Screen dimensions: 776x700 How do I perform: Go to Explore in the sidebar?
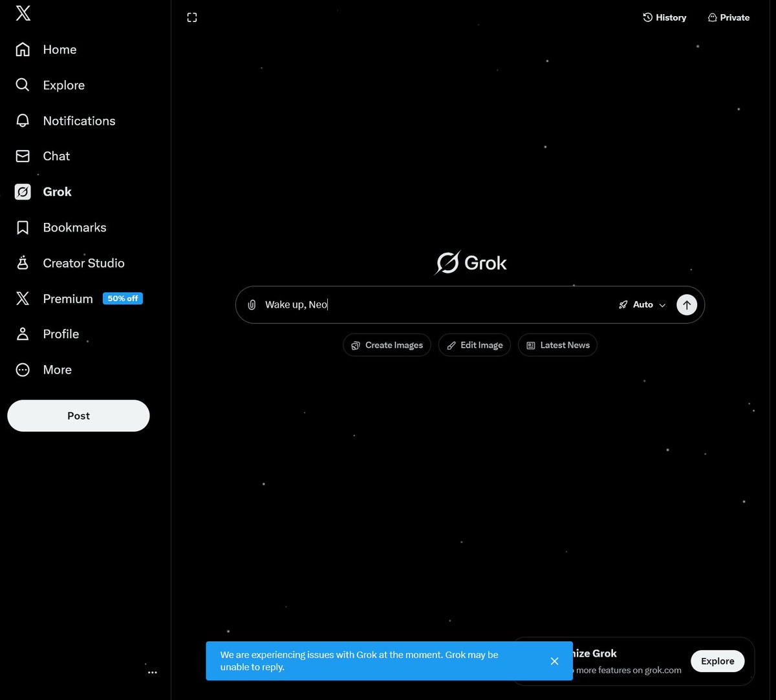tap(50, 85)
